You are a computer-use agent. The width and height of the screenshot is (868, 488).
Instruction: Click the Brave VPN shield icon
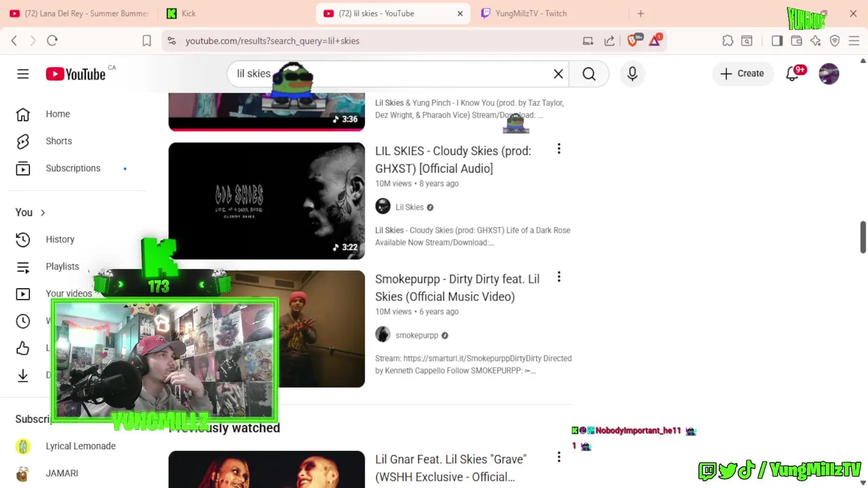point(835,41)
